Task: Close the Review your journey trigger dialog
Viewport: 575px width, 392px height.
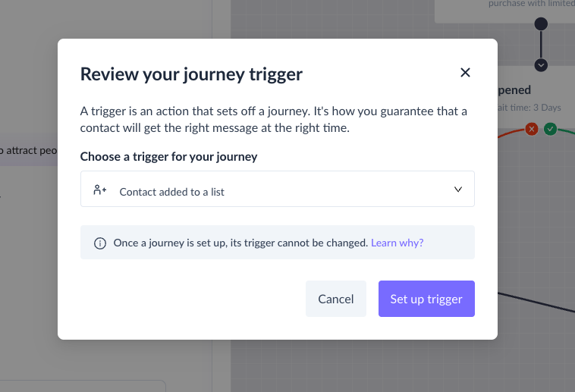Action: tap(465, 73)
